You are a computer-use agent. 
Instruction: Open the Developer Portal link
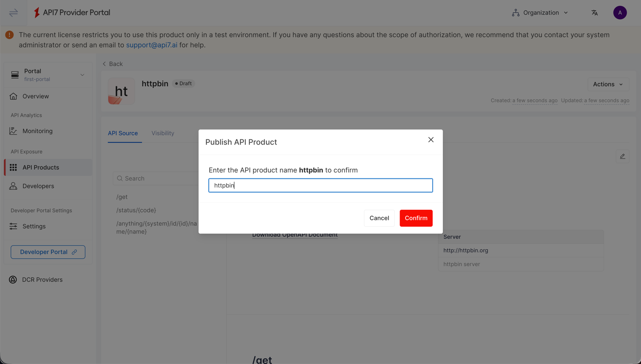[x=48, y=252]
